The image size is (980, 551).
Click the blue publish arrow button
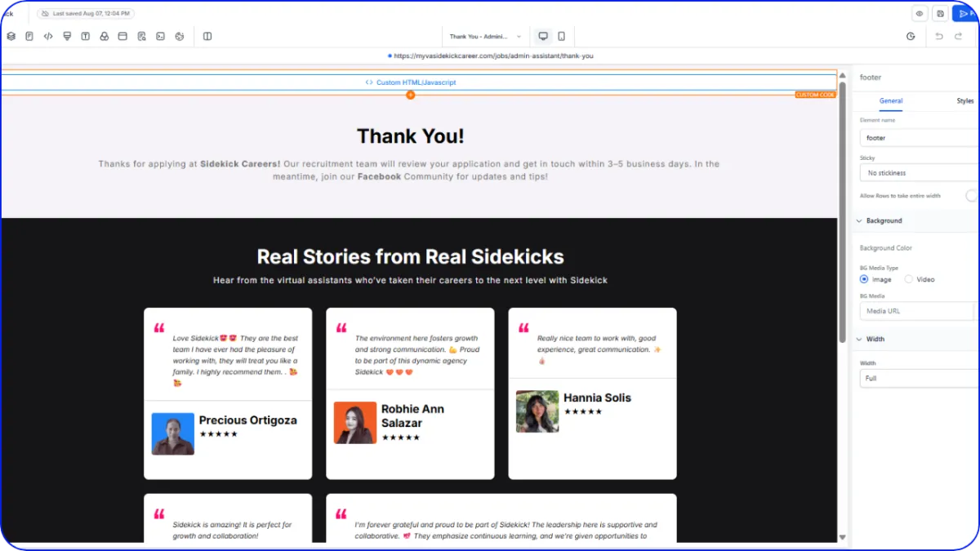(x=965, y=14)
